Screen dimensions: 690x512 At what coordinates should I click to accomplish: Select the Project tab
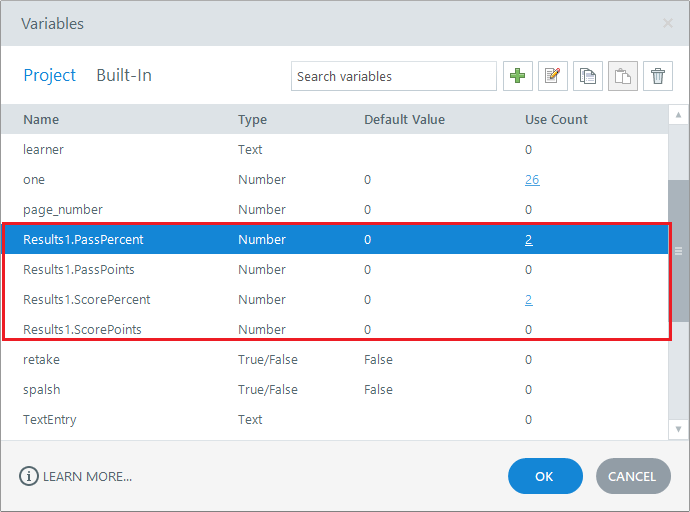[50, 75]
